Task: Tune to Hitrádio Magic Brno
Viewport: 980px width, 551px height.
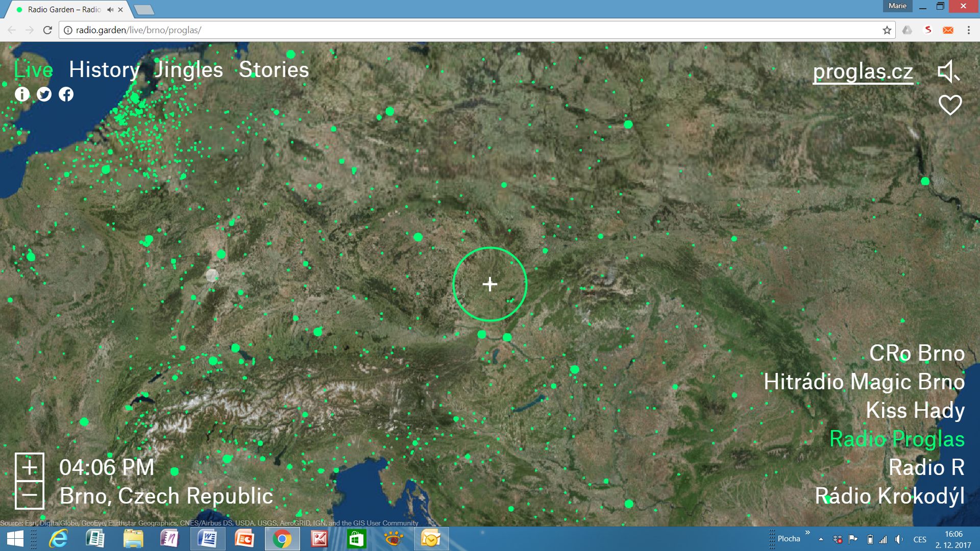Action: click(864, 382)
